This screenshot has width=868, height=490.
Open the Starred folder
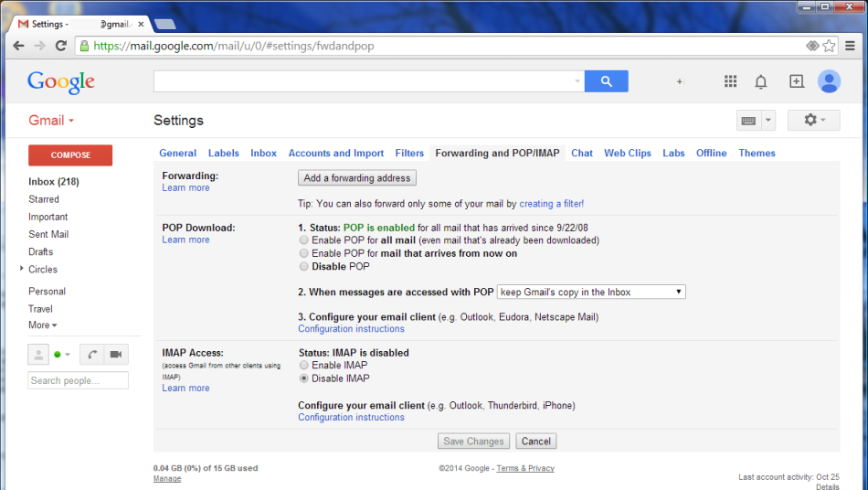(44, 199)
